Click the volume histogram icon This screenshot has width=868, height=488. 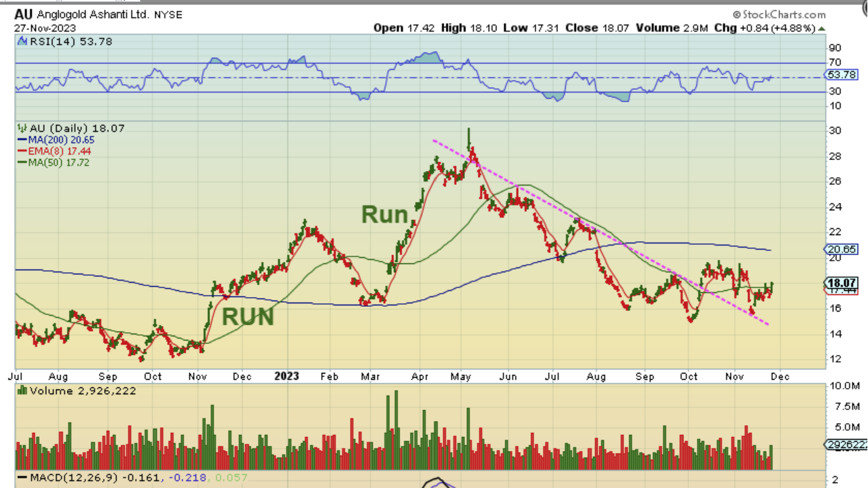[21, 390]
